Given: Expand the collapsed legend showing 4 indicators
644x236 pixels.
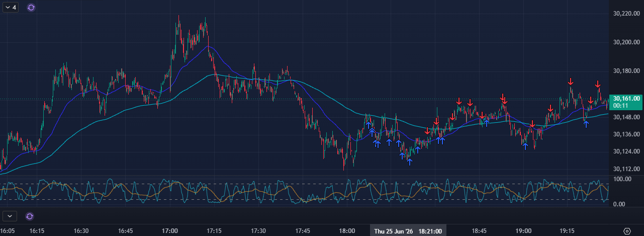Looking at the screenshot, I should [10, 8].
